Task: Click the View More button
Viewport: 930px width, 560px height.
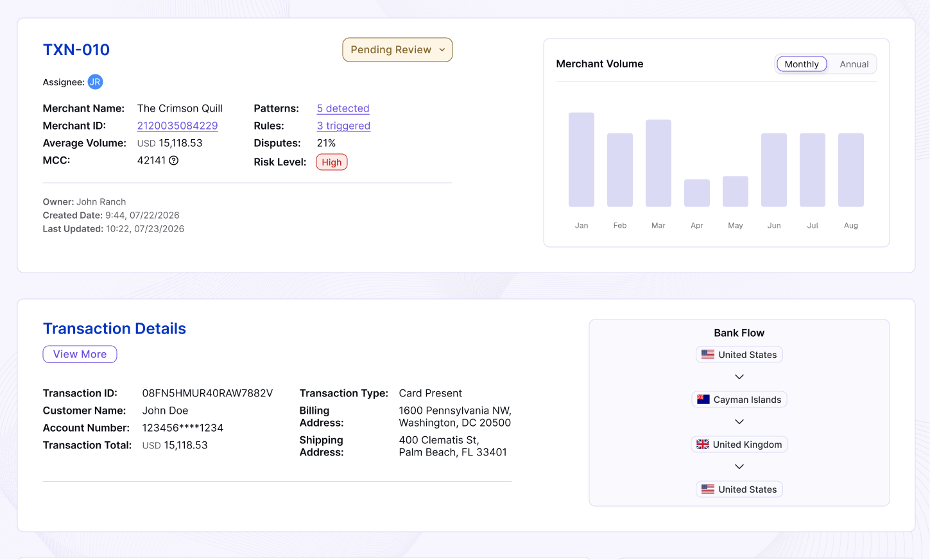Action: 80,354
